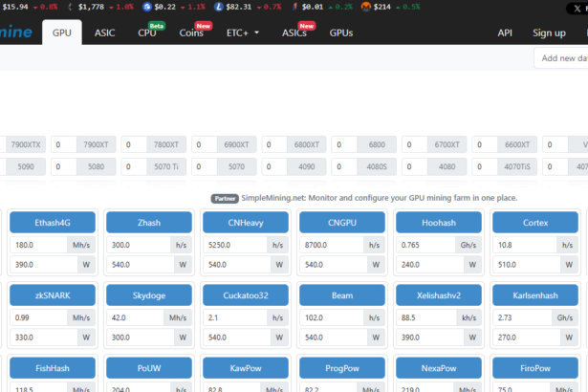Click the Sign up link
Screen dimensions: 588x392
pos(550,33)
